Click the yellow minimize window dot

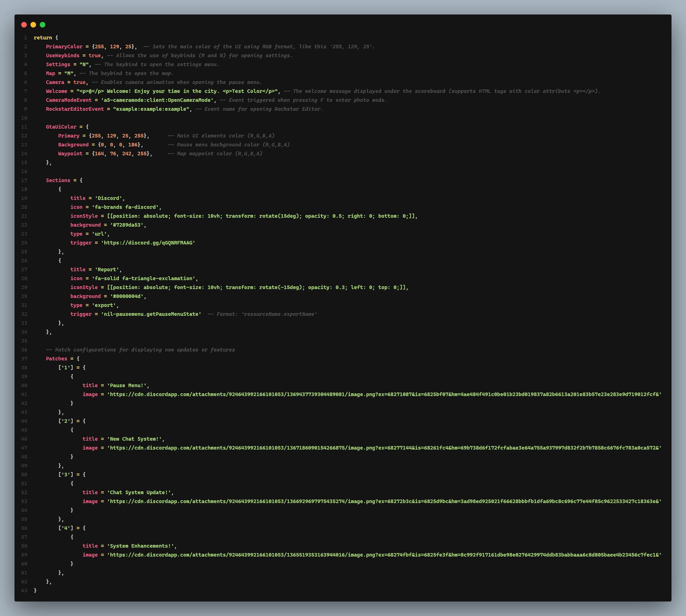pos(33,25)
